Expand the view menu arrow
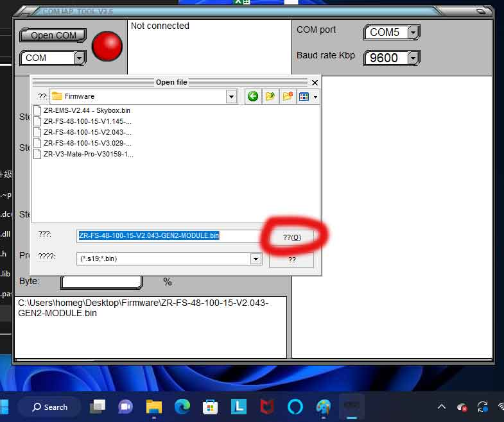 point(316,97)
